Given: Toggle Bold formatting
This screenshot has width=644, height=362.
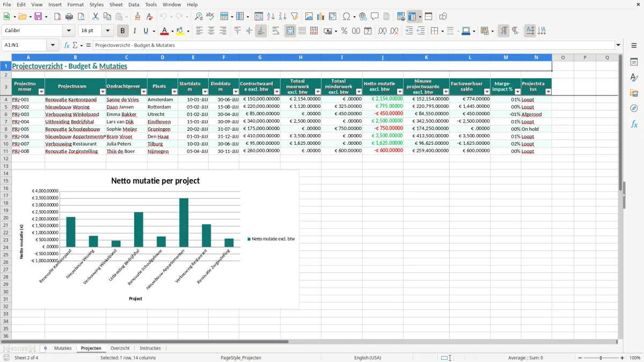Looking at the screenshot, I should point(122,31).
